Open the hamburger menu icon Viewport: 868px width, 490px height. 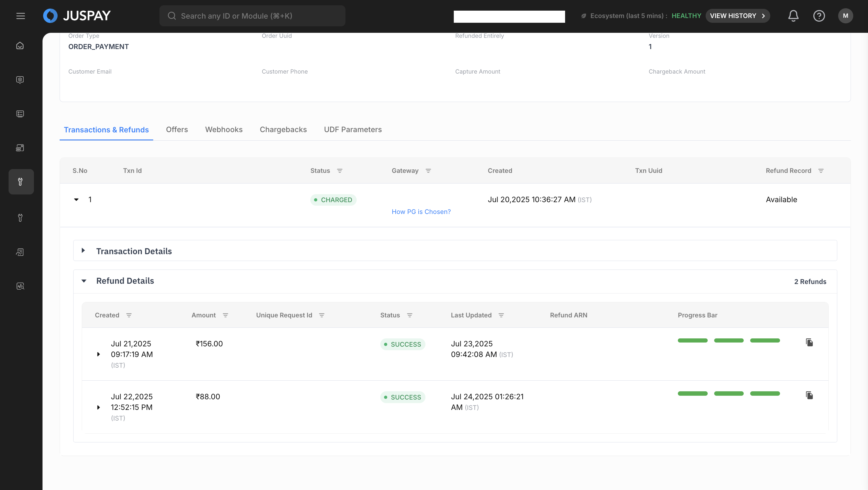point(21,16)
